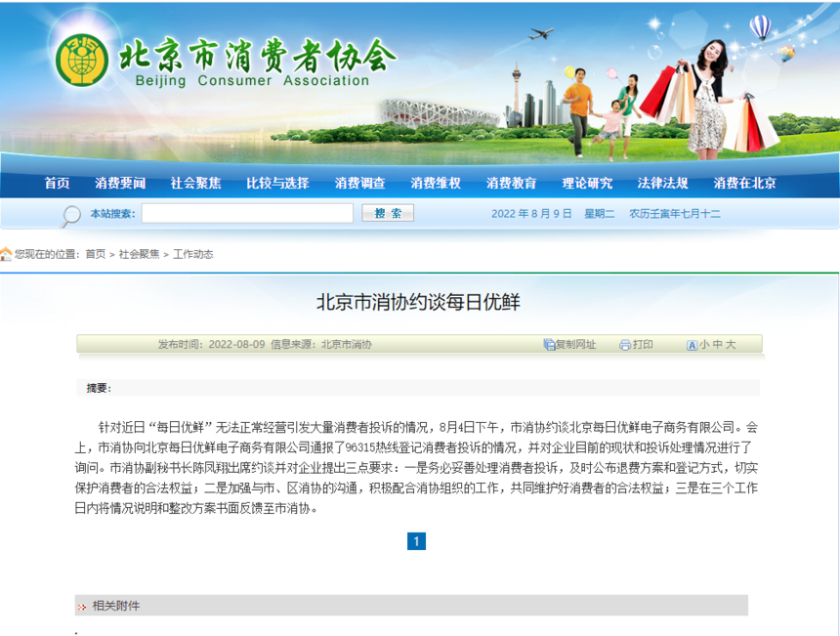Open 社会聚焦 breadcrumb link

pyautogui.click(x=140, y=254)
